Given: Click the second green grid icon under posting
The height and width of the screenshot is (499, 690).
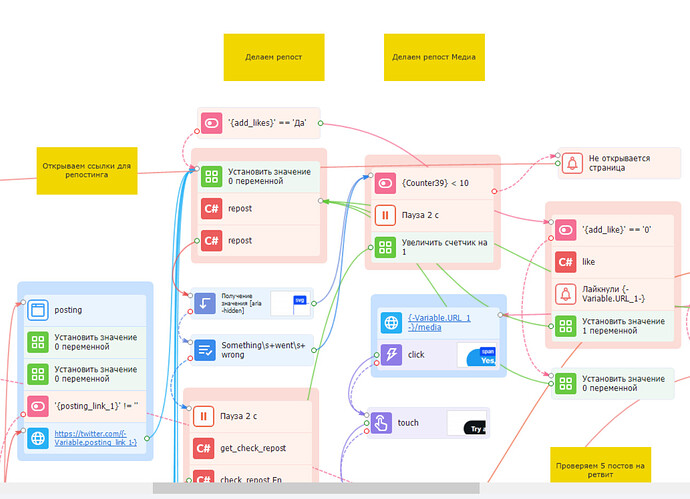Looking at the screenshot, I should coord(38,374).
